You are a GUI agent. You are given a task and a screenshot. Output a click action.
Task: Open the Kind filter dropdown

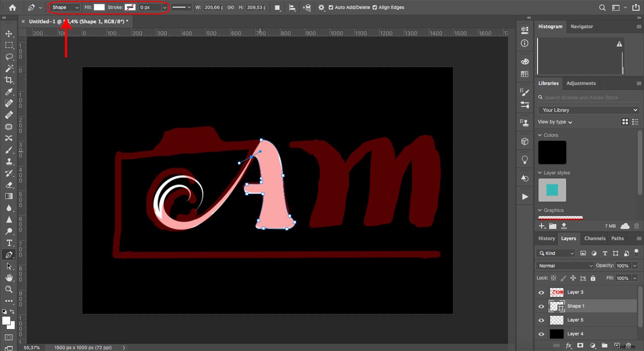pos(555,253)
